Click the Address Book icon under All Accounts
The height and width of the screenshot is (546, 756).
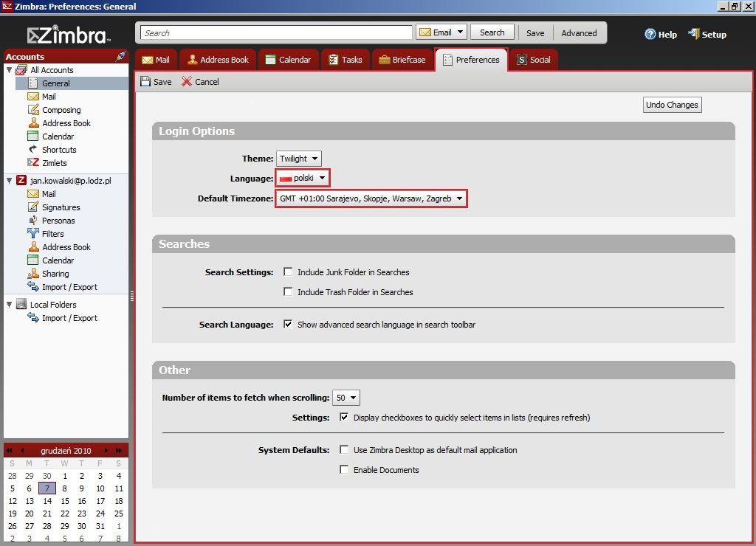tap(33, 123)
